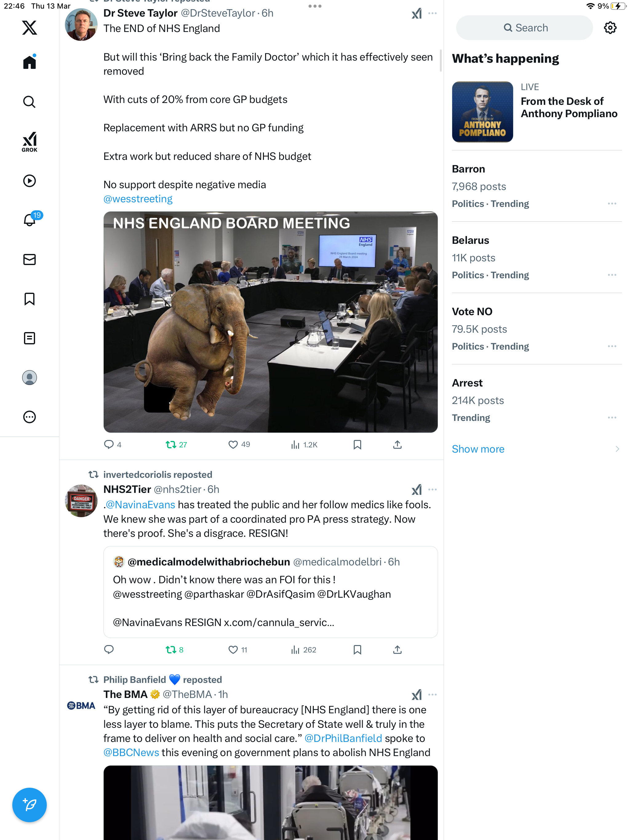Open Bookmarks in the sidebar
The width and height of the screenshot is (630, 840).
pyautogui.click(x=29, y=299)
